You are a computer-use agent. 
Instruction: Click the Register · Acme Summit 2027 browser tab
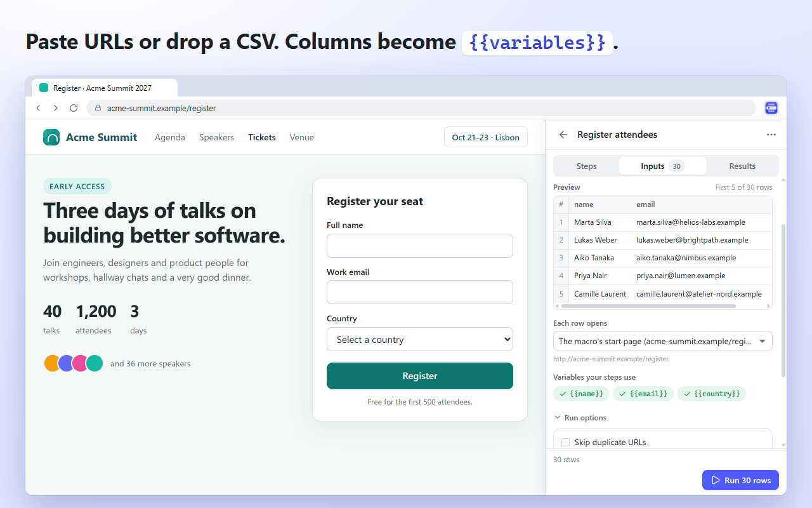point(105,88)
